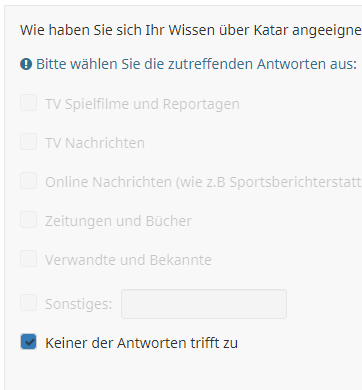The image size is (362, 390).
Task: Enable the Online Nachrichten checkbox
Action: click(x=28, y=180)
